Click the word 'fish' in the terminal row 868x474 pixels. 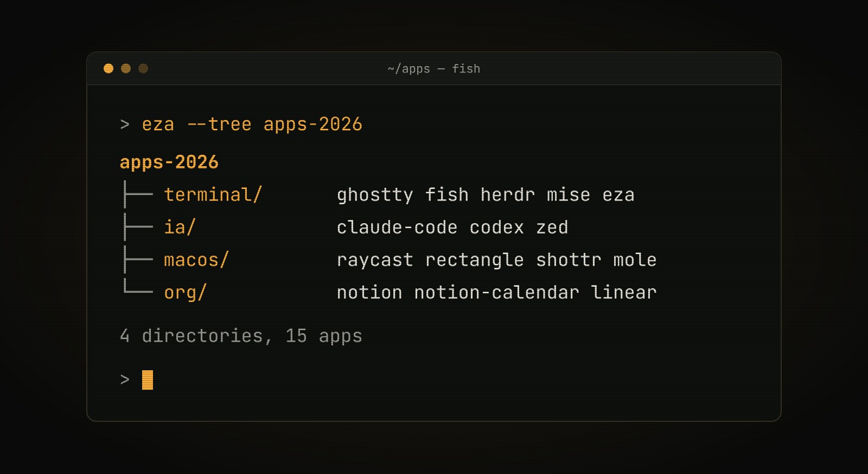click(x=446, y=194)
